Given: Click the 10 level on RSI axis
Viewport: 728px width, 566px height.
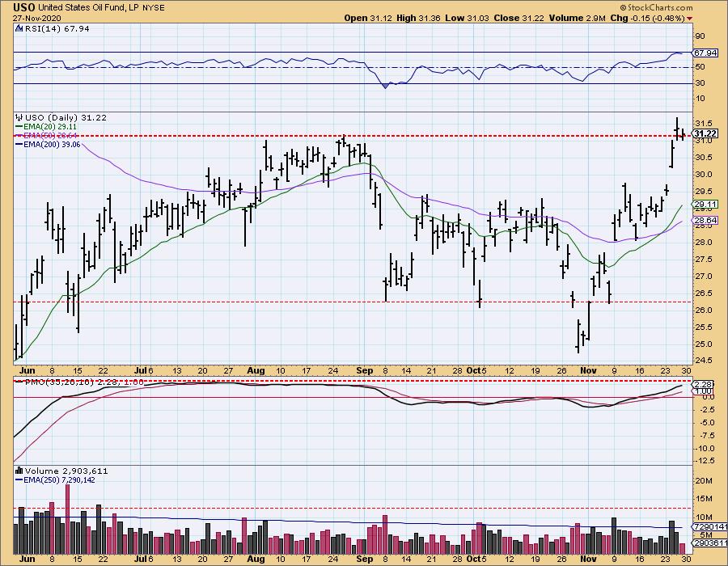Looking at the screenshot, I should (x=700, y=99).
